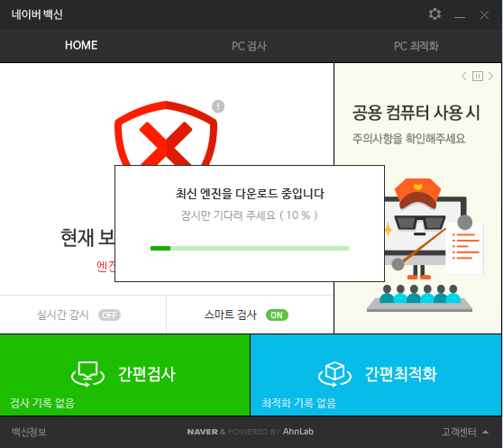This screenshot has height=448, width=503.
Task: Click the 검사 기록 없음 text
Action: point(42,403)
